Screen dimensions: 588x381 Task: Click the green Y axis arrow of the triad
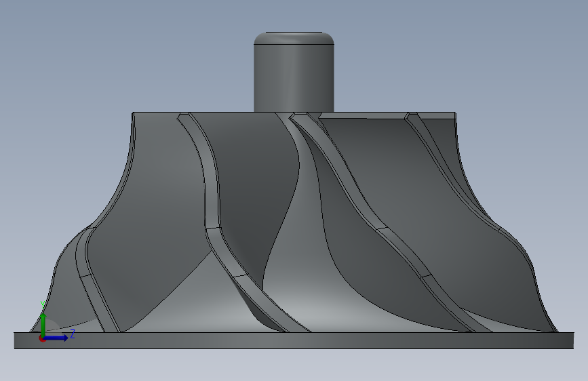(43, 324)
